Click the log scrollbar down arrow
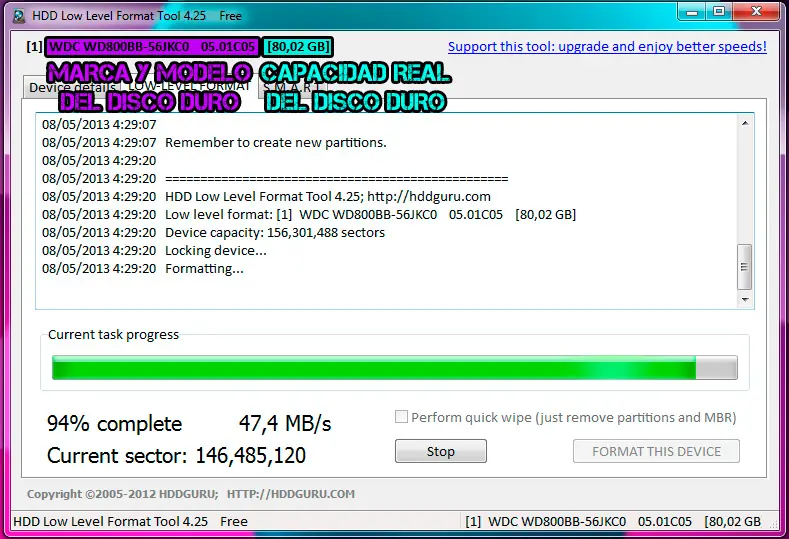This screenshot has height=539, width=789. point(745,299)
